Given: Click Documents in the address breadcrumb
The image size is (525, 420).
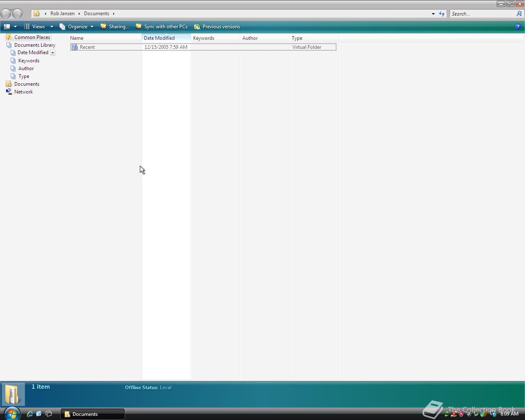Looking at the screenshot, I should (96, 14).
